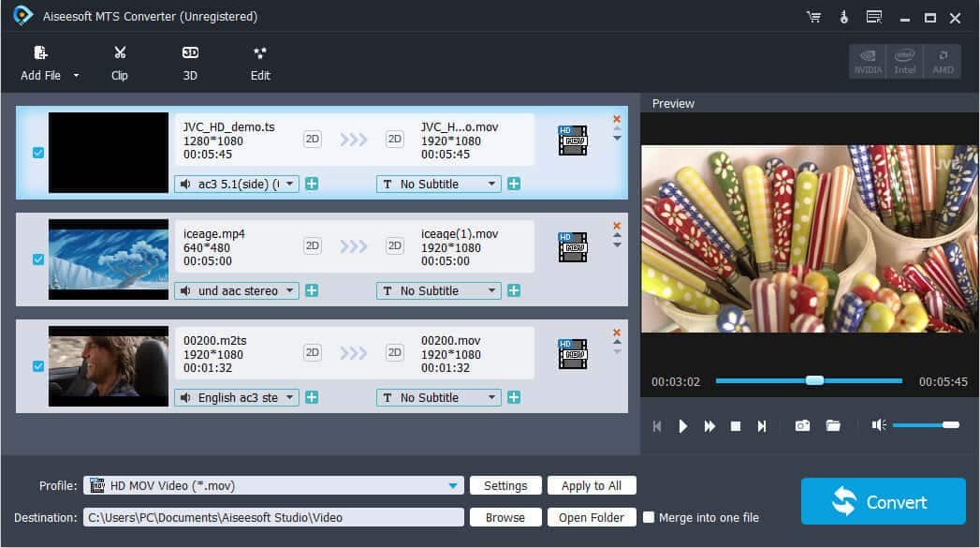Screen dimensions: 980x548
Task: Select the JVC_HD_demo.ts black thumbnail
Action: [109, 153]
